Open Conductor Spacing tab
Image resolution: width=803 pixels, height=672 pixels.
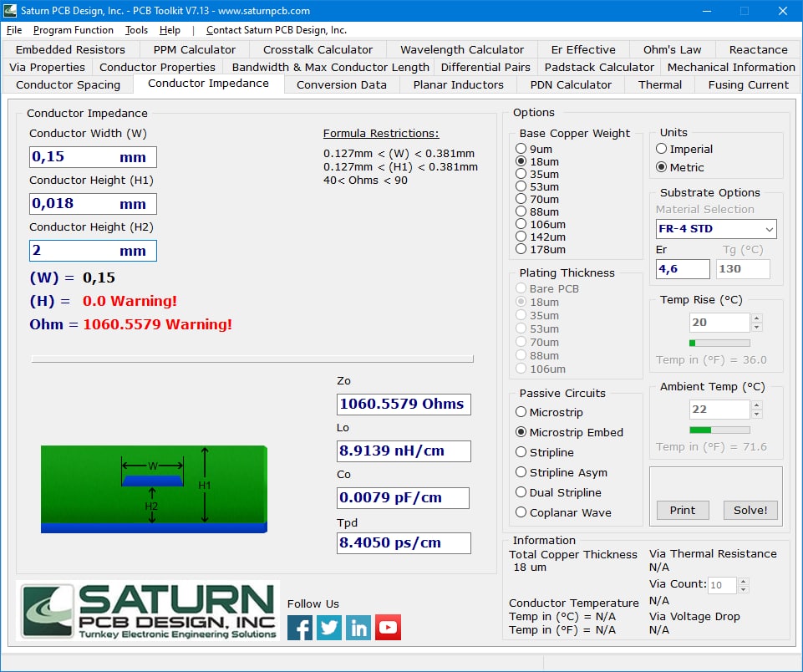point(69,84)
